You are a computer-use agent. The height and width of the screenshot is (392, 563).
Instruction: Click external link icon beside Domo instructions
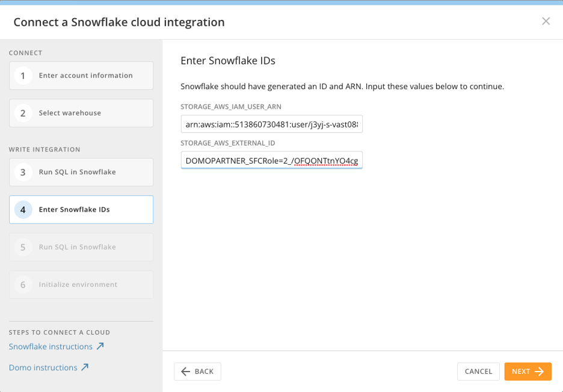pos(85,367)
